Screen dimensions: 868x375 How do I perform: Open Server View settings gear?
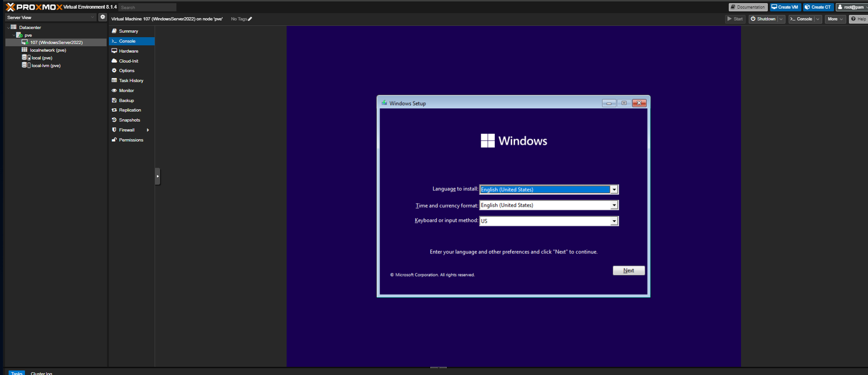tap(103, 17)
